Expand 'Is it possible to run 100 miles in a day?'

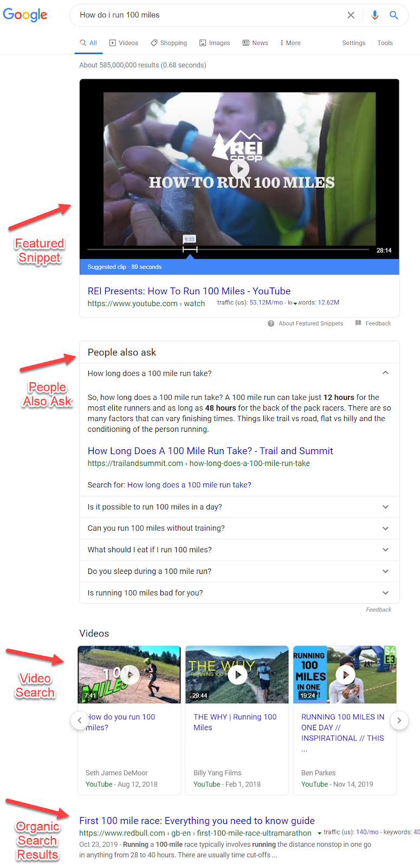(240, 507)
